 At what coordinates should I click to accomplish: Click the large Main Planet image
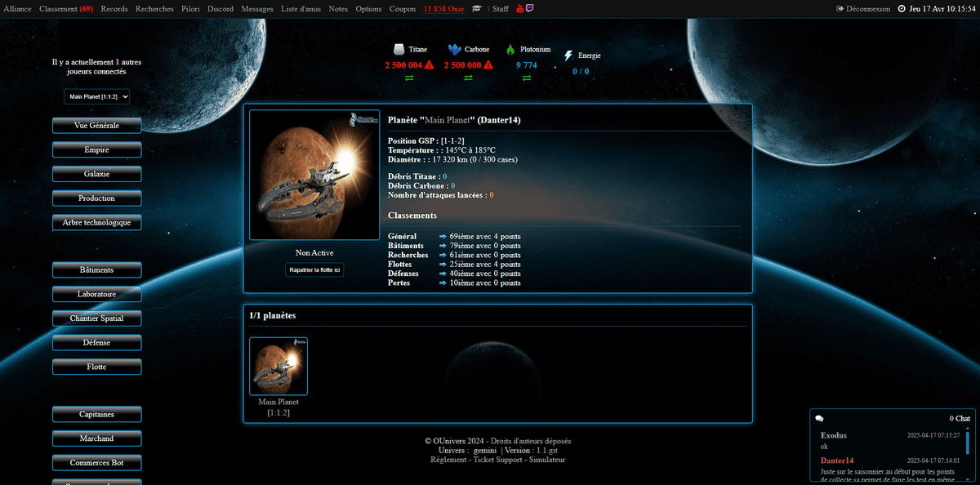point(314,175)
